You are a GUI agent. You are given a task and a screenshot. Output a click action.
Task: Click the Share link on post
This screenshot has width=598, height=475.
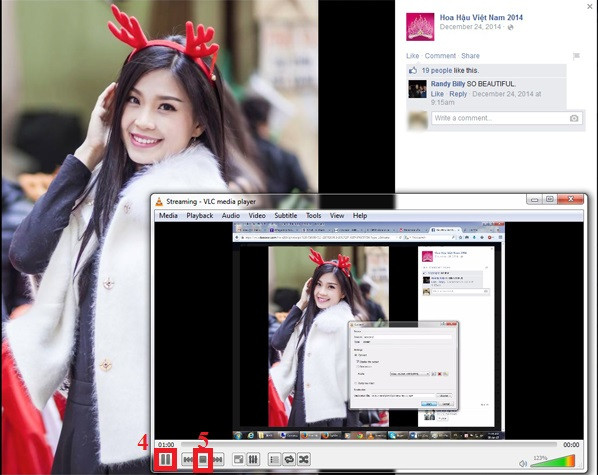[x=470, y=56]
